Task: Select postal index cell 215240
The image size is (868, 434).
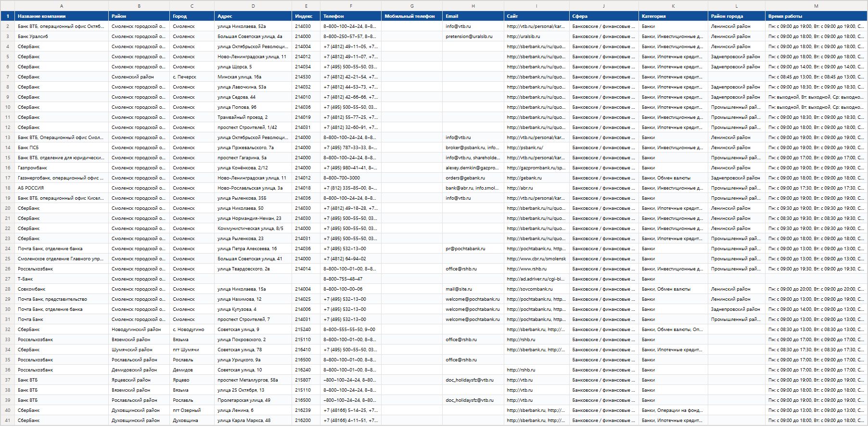Action: point(306,330)
